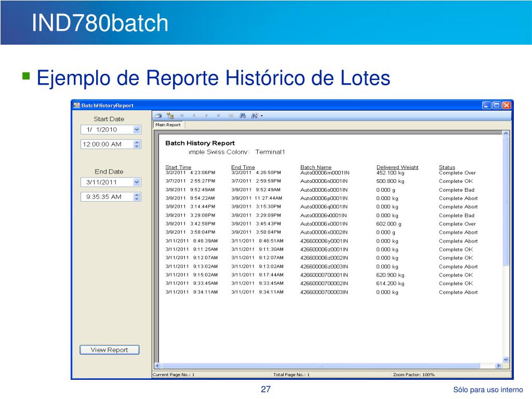The height and width of the screenshot is (399, 532).
Task: Go to first page navigation icon
Action: point(182,116)
